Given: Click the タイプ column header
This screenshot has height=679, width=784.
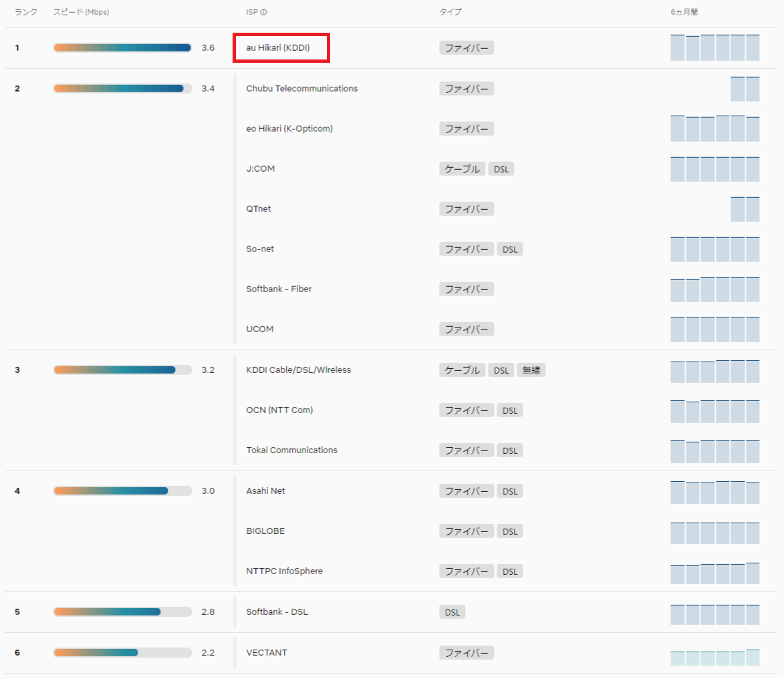Looking at the screenshot, I should pos(450,12).
